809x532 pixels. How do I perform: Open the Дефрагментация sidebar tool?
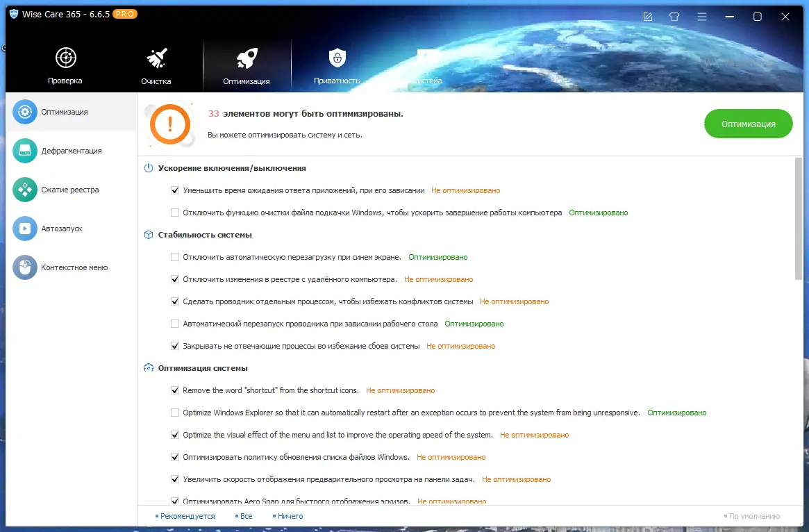(72, 151)
